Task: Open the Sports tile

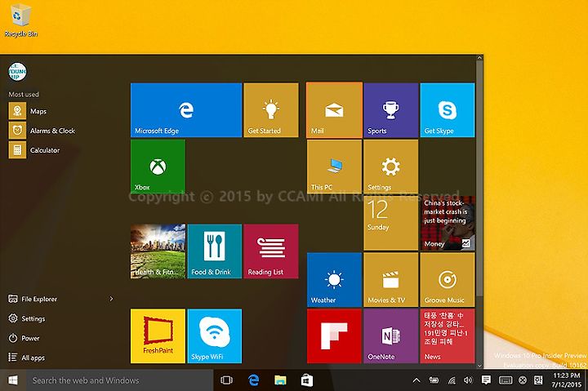Action: [390, 110]
